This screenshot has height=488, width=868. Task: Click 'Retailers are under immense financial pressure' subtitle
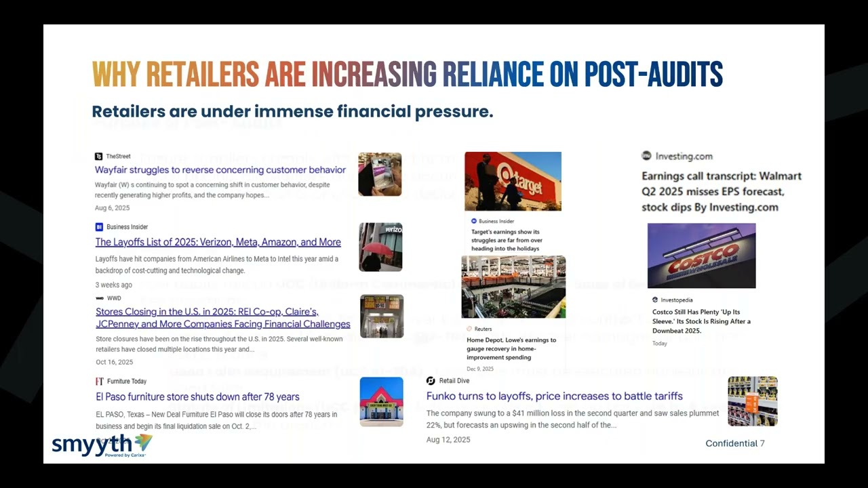point(292,112)
